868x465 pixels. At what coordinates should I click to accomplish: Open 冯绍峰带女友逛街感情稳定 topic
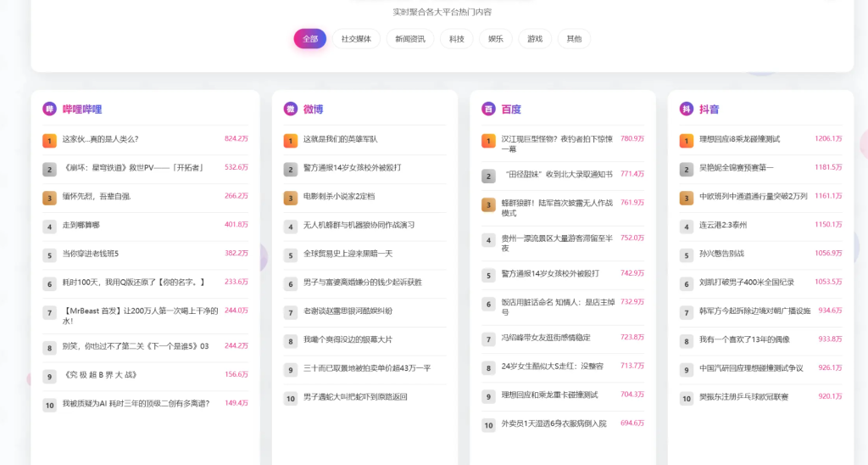pos(546,338)
